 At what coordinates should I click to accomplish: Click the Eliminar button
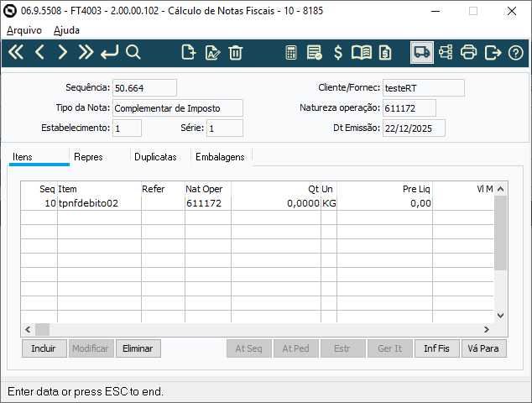138,348
